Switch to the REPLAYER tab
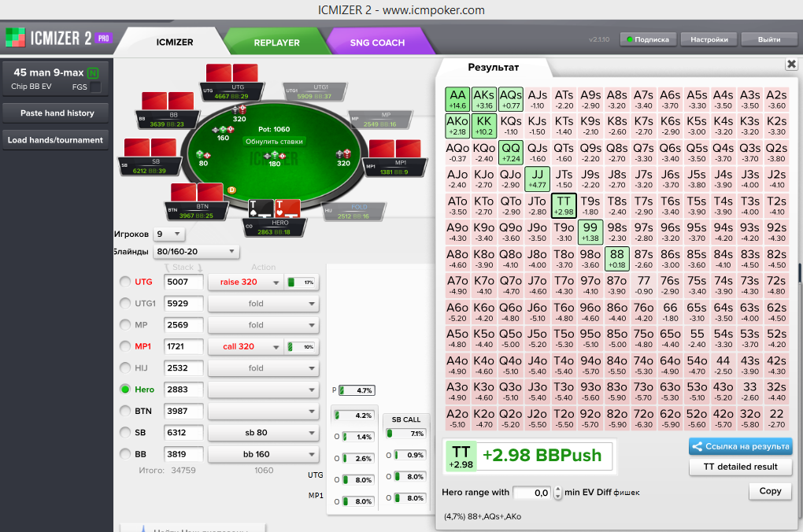Viewport: 803px width, 532px height. click(276, 42)
